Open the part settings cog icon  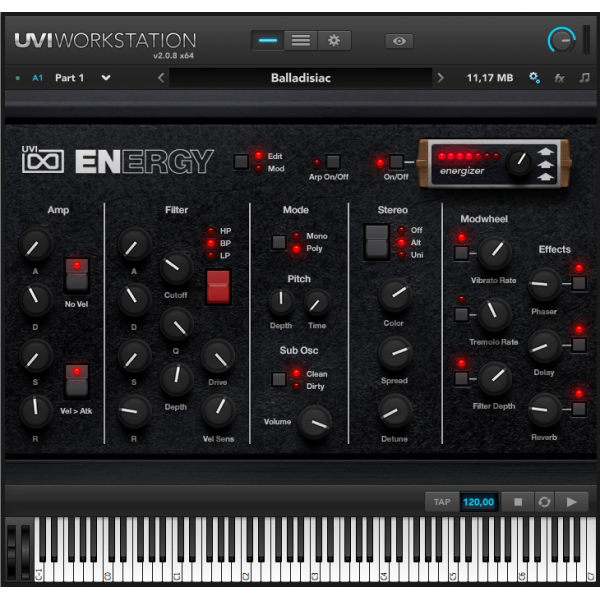(x=534, y=78)
